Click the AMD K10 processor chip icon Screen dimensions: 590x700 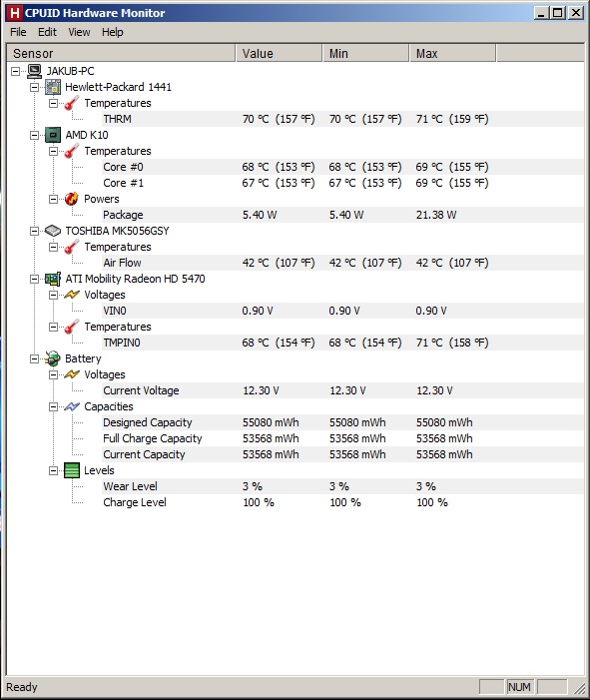[x=53, y=135]
